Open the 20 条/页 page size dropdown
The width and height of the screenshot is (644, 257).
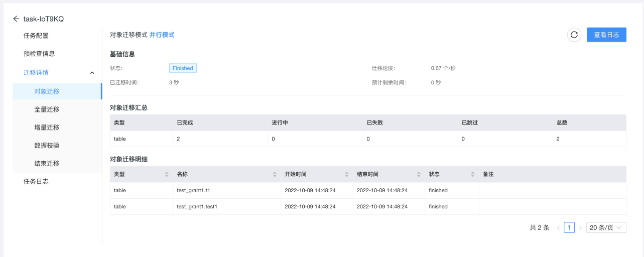(x=606, y=228)
